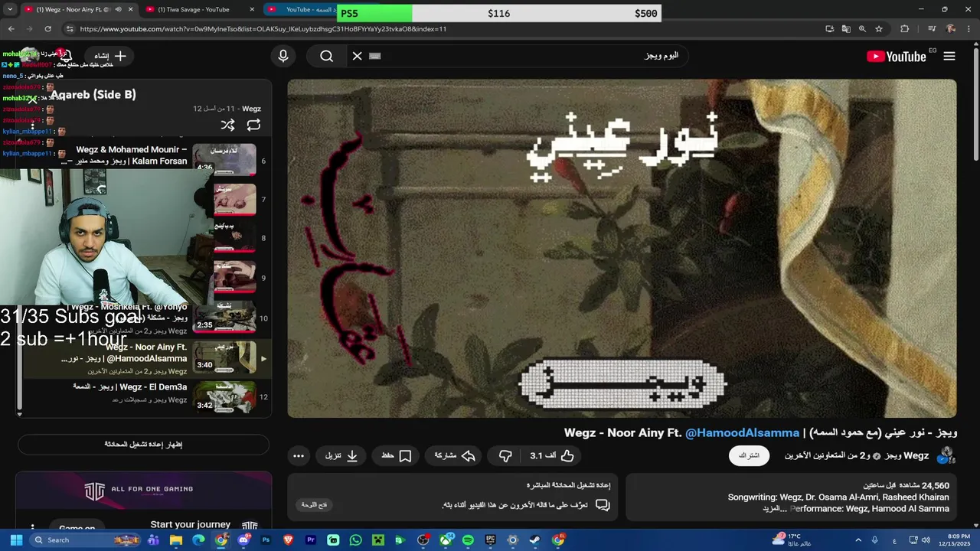Screen dimensions: 980x551
Task: Open the translate page icon
Action: tap(846, 29)
